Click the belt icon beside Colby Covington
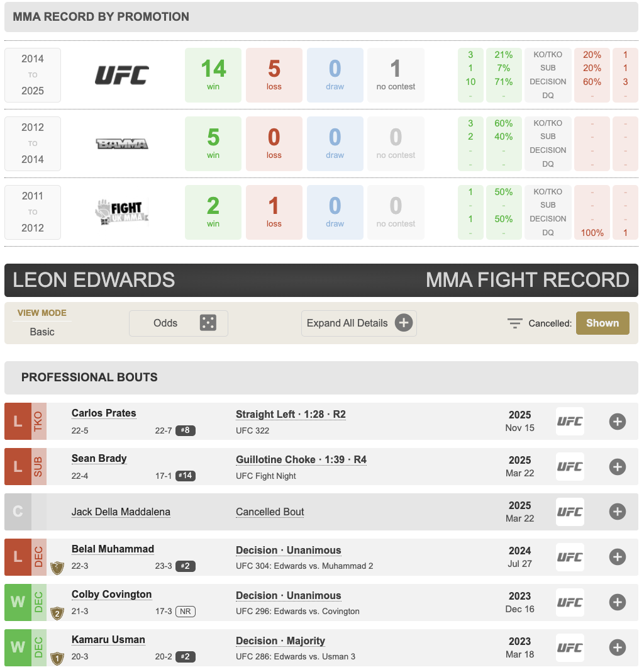Viewport: 644px width, 672px height. coord(57,612)
